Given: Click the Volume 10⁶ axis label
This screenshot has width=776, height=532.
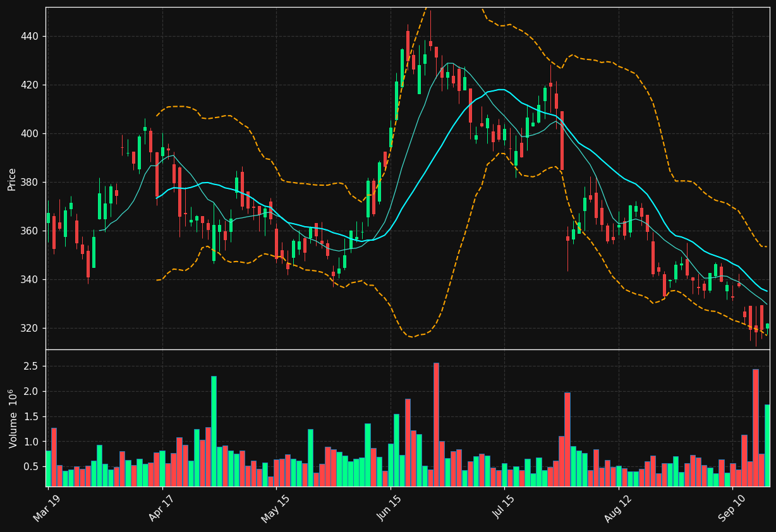Looking at the screenshot, I should [12, 418].
